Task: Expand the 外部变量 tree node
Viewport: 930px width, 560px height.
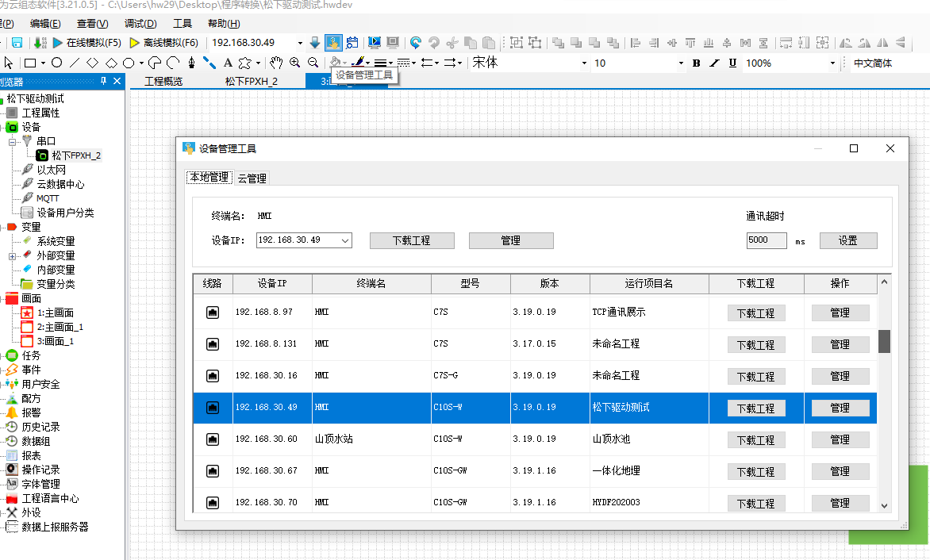Action: pos(12,256)
